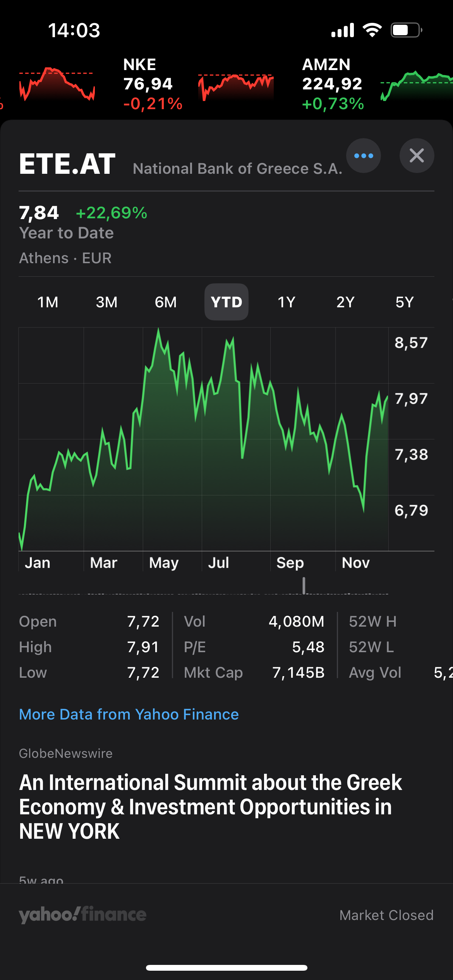Open the three-dot more options menu
Viewport: 453px width, 980px height.
click(363, 156)
